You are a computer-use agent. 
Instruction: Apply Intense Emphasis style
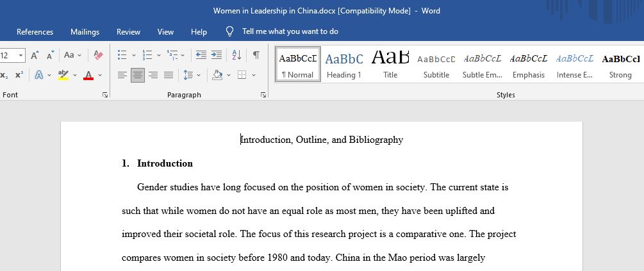575,64
